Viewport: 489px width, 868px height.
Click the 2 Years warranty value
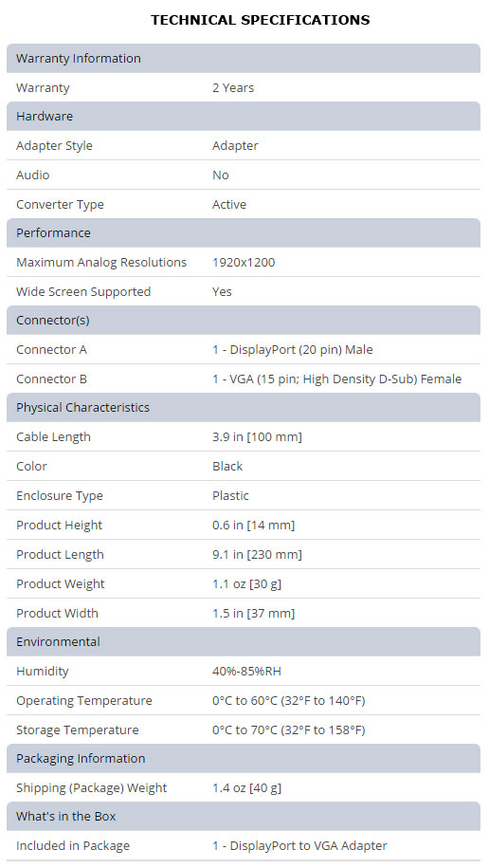233,87
